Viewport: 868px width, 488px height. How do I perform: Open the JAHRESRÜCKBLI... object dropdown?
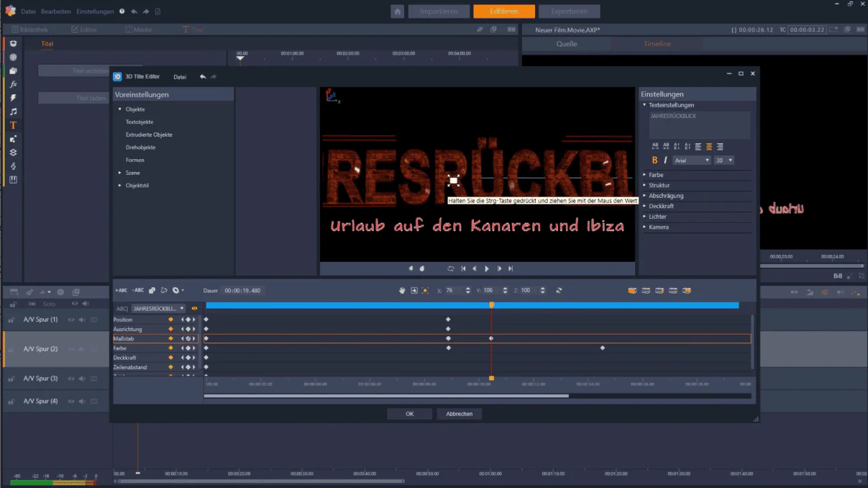(158, 308)
